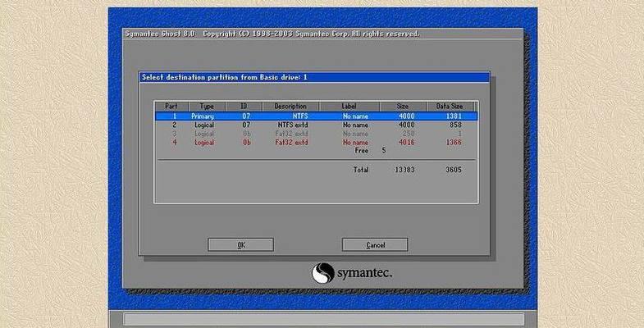Click the Type column header
Image resolution: width=644 pixels, height=328 pixels.
(x=207, y=107)
